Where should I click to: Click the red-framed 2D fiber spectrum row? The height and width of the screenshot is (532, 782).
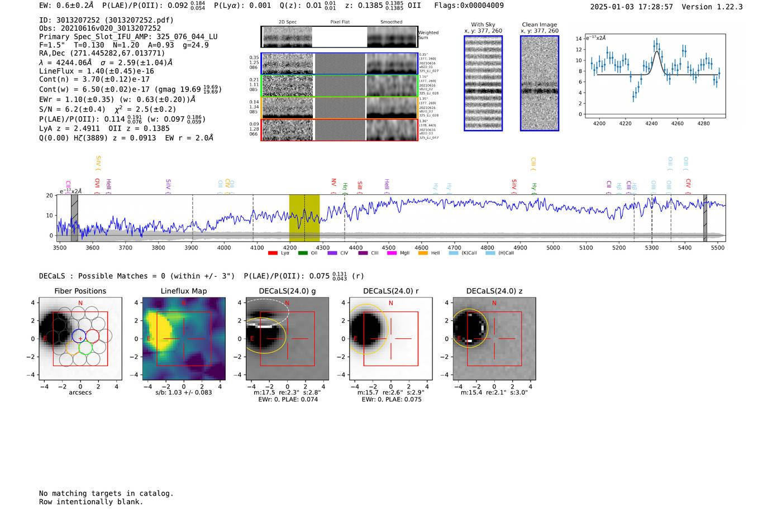click(340, 130)
